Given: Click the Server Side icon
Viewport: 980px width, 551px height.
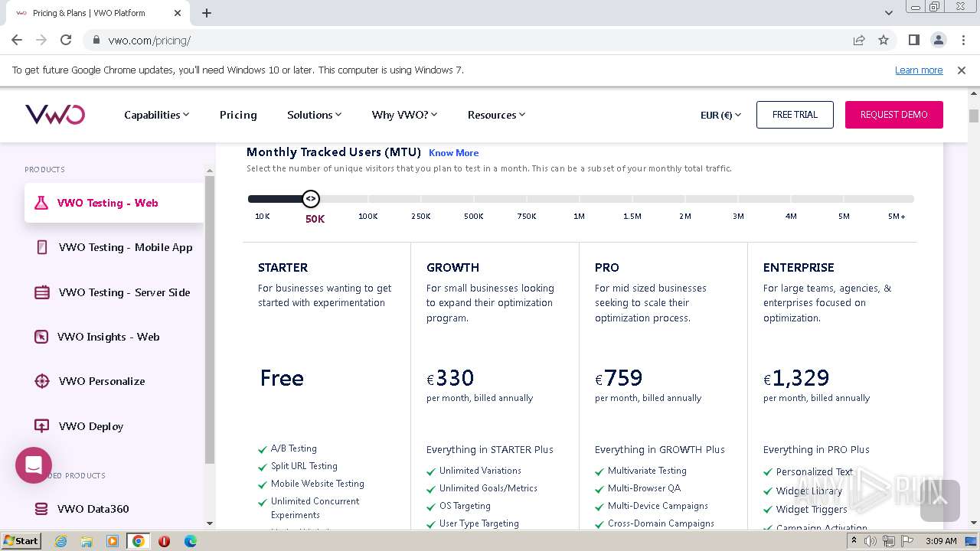Looking at the screenshot, I should pos(42,292).
